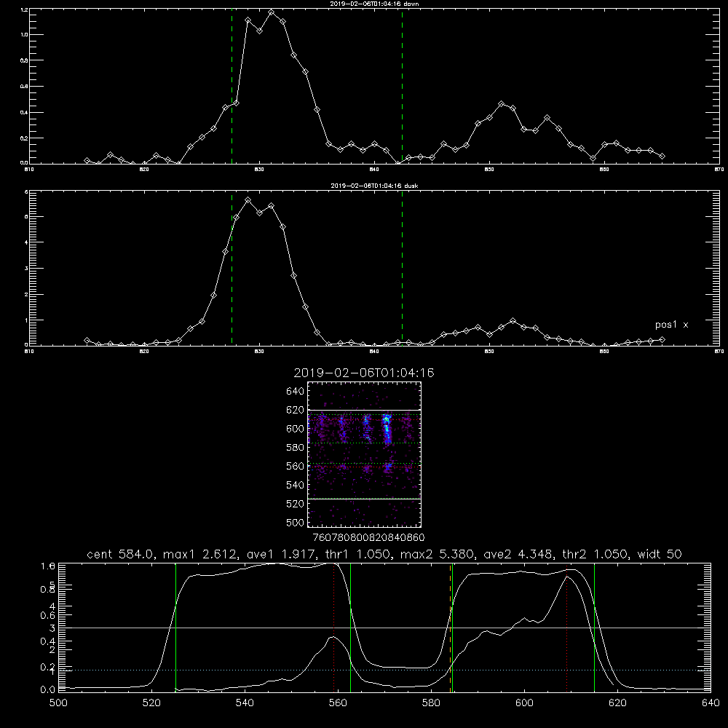Click the right green dashed line in dusk plot
The width and height of the screenshot is (728, 728).
click(402, 269)
